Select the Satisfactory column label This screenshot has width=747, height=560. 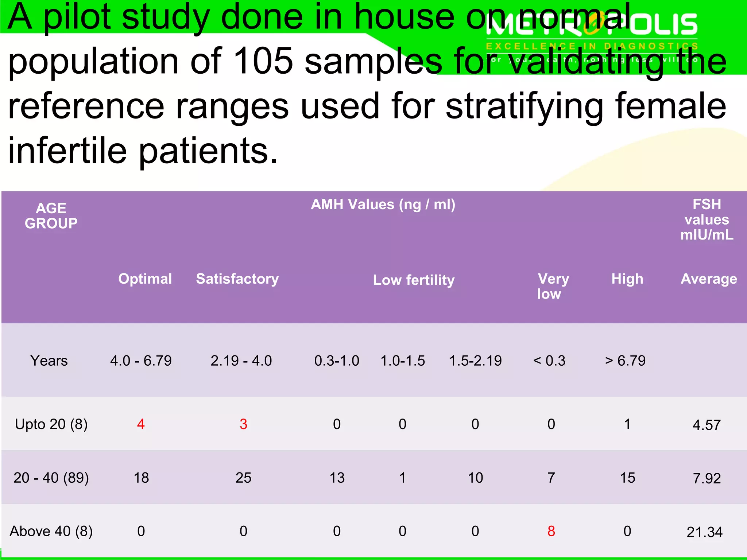(237, 279)
